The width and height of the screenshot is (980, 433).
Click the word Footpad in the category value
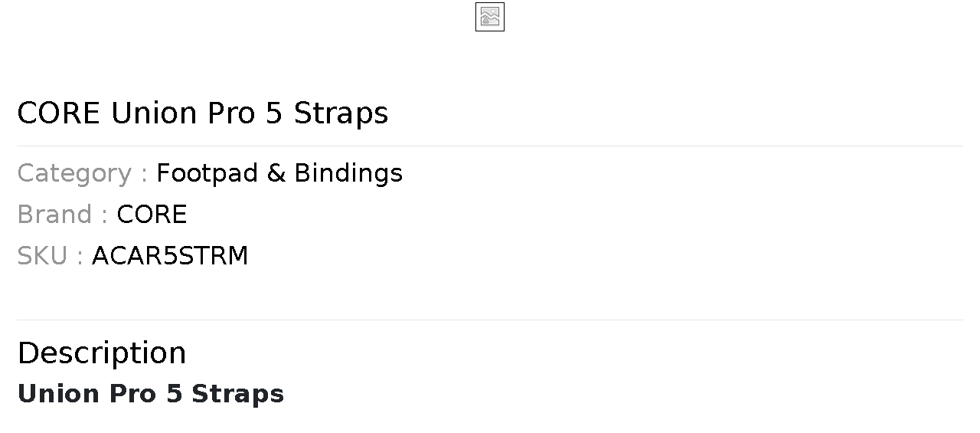pyautogui.click(x=207, y=173)
